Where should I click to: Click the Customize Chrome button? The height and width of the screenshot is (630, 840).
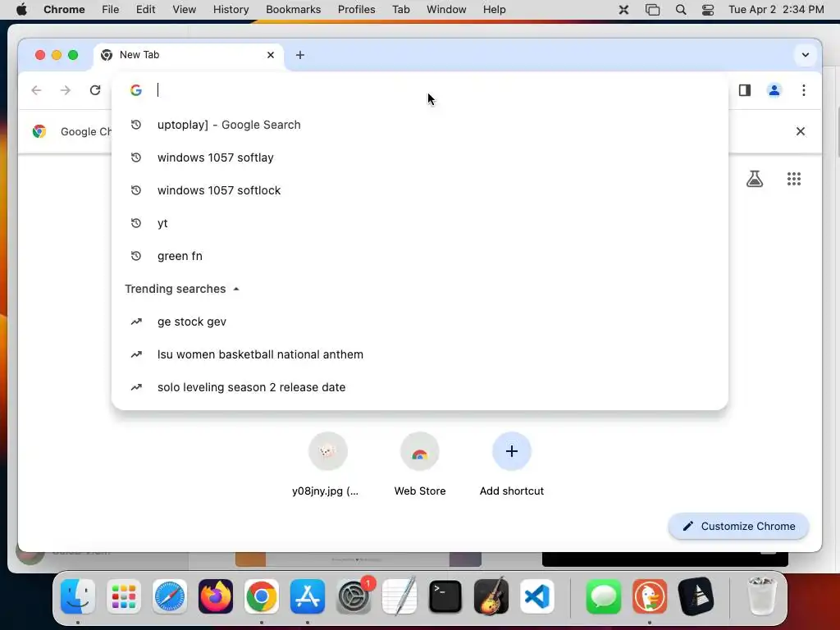[739, 526]
